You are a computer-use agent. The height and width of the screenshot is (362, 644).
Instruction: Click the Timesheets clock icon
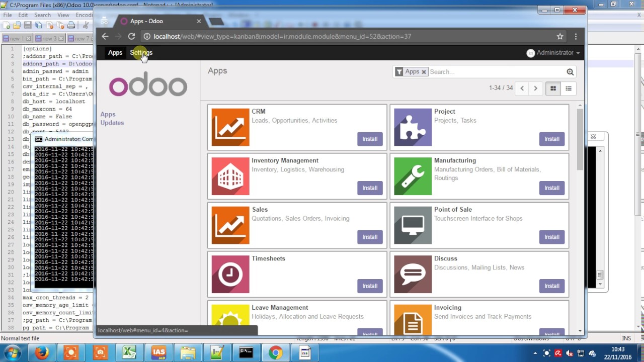pos(230,274)
